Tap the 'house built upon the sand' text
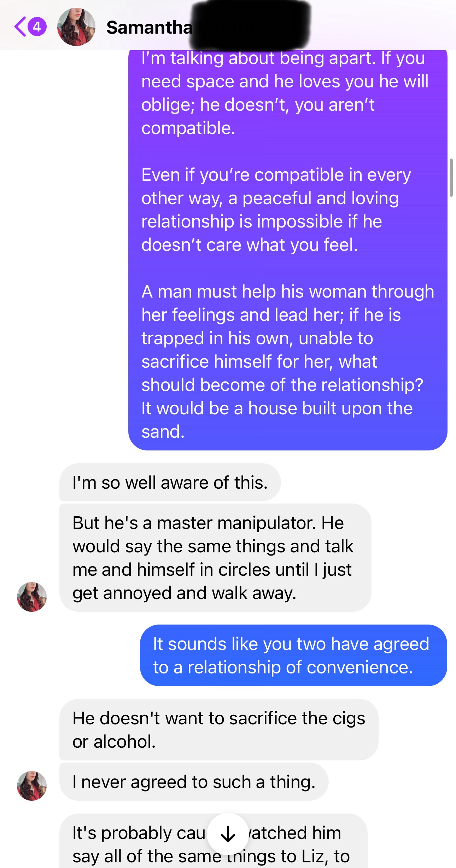 (x=277, y=420)
